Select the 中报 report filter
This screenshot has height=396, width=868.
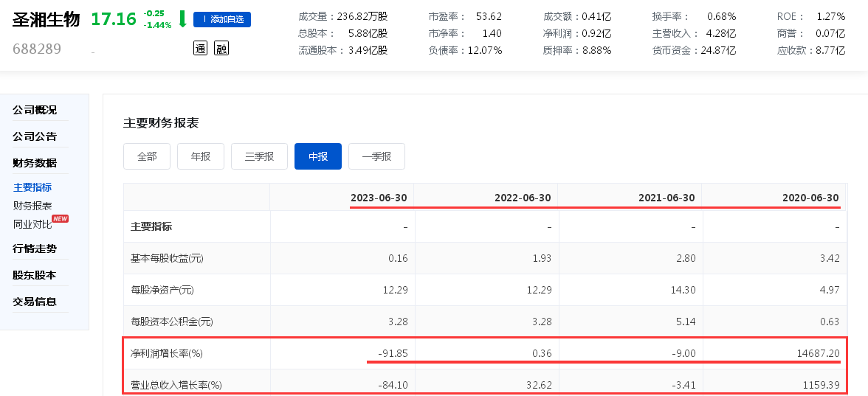point(318,156)
